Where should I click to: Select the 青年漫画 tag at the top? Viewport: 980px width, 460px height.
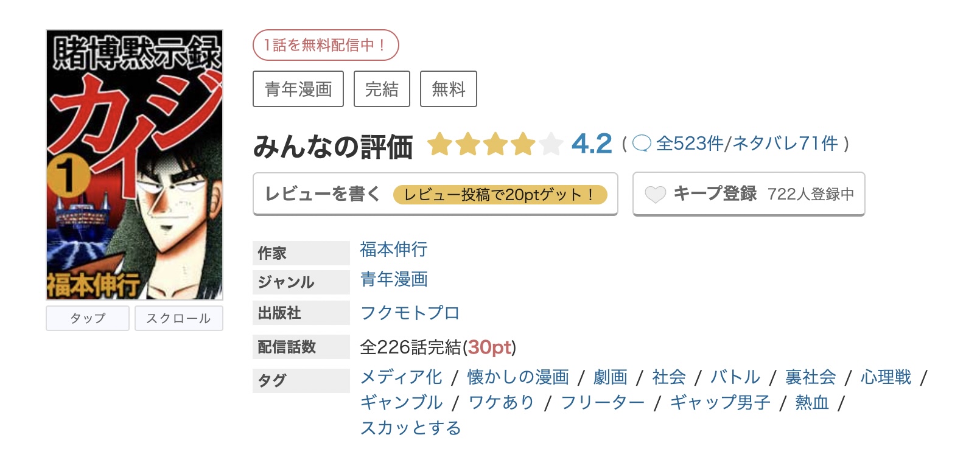point(298,89)
